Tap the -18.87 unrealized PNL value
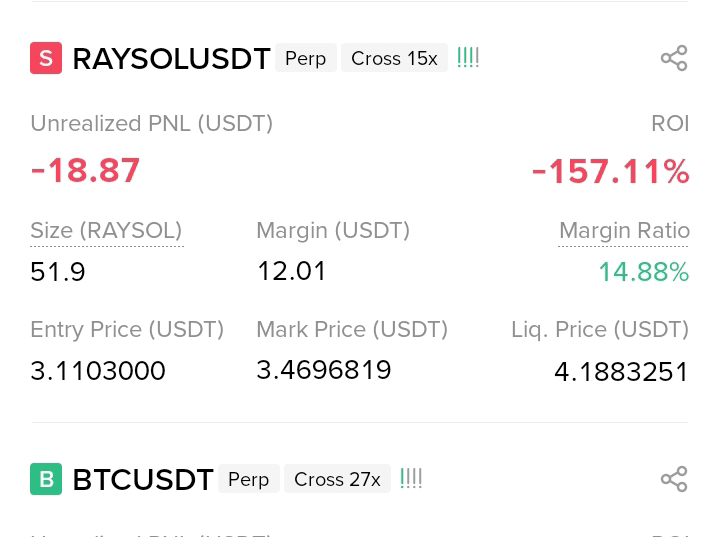The width and height of the screenshot is (720, 537). [85, 170]
